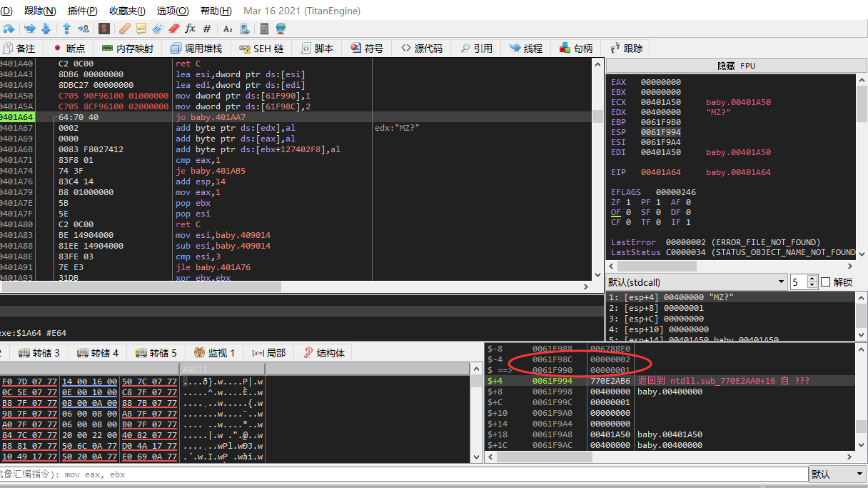Select the 转储 4 dump tab
The image size is (868, 488).
99,353
